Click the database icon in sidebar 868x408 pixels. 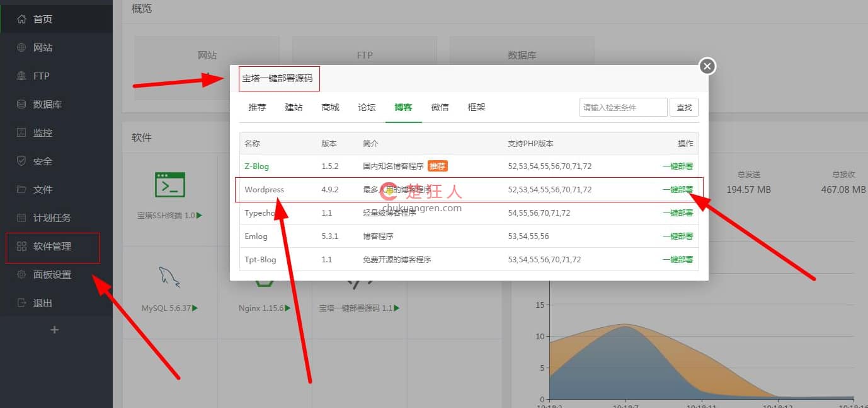[x=21, y=104]
